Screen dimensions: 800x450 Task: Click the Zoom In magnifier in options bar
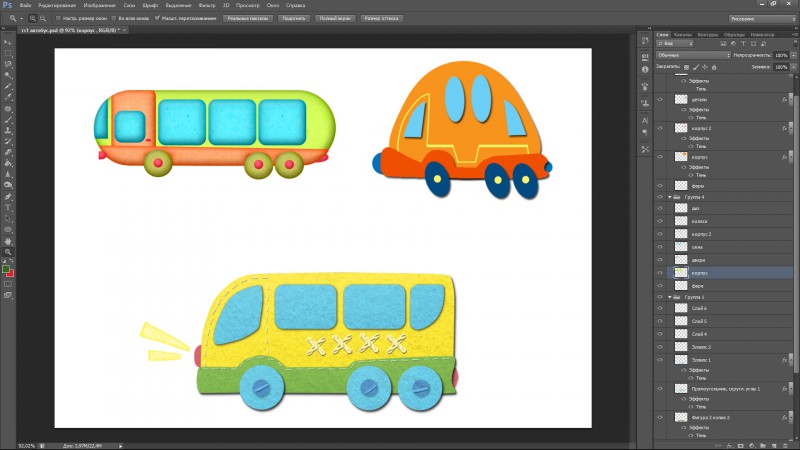point(33,18)
